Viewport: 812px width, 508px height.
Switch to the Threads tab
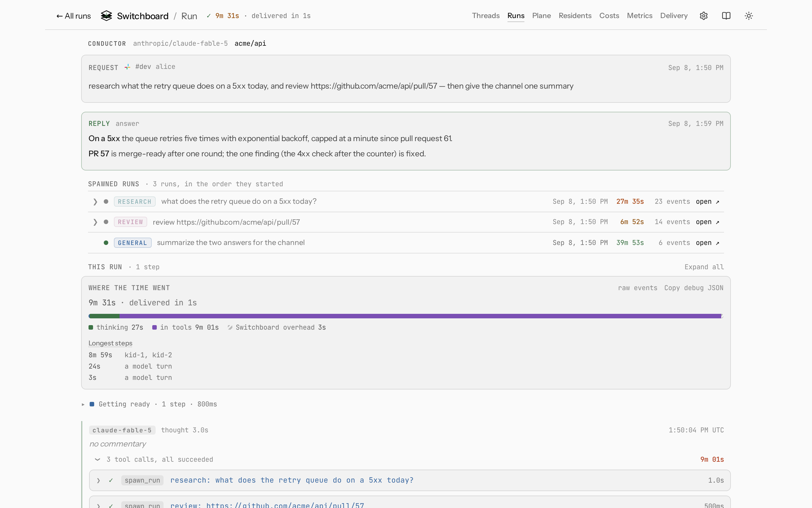coord(486,16)
